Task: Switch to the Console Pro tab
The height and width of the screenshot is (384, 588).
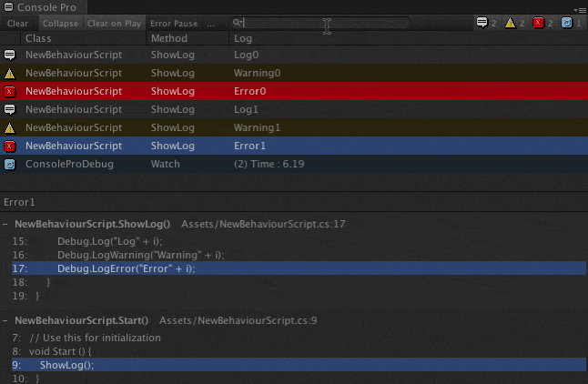Action: 44,7
